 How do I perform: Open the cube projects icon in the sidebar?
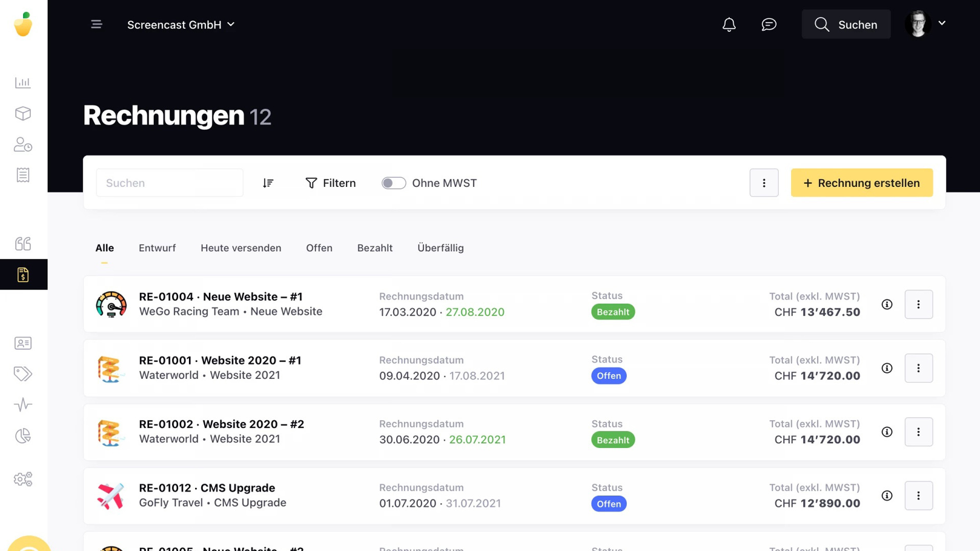(23, 113)
